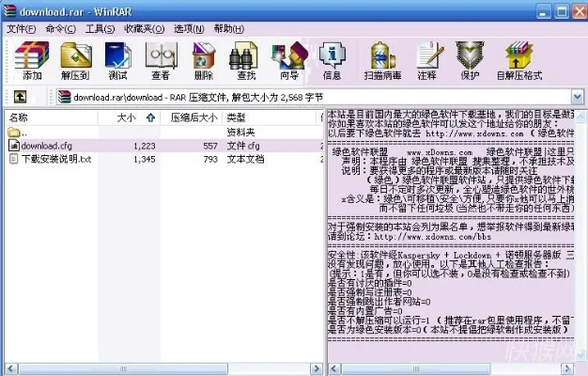Expand the archive path dropdown
The width and height of the screenshot is (588, 376).
[578, 97]
